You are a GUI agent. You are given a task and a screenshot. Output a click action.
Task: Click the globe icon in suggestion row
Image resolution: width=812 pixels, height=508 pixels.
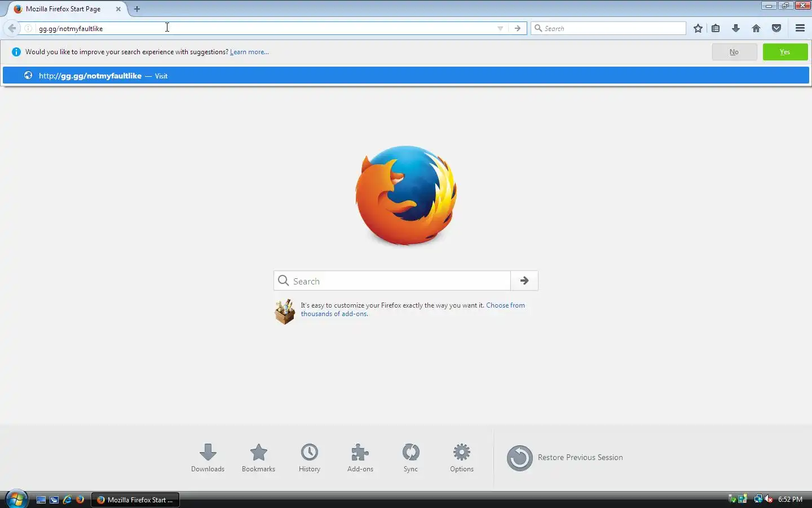28,76
